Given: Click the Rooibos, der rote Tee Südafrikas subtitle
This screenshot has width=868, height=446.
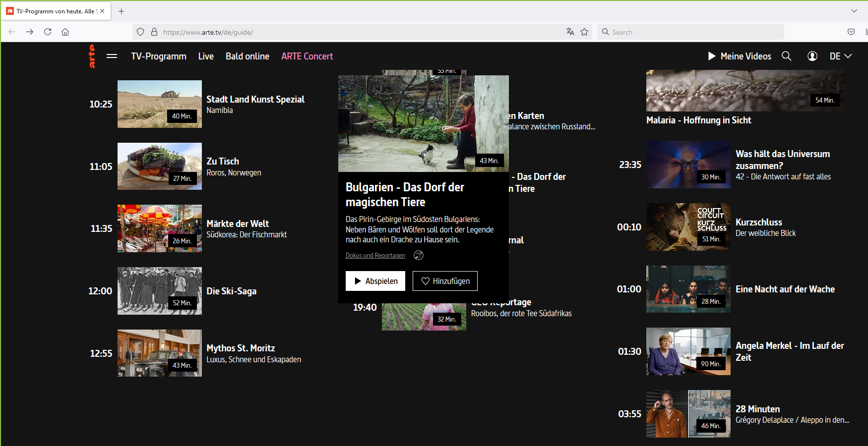Looking at the screenshot, I should pyautogui.click(x=521, y=313).
